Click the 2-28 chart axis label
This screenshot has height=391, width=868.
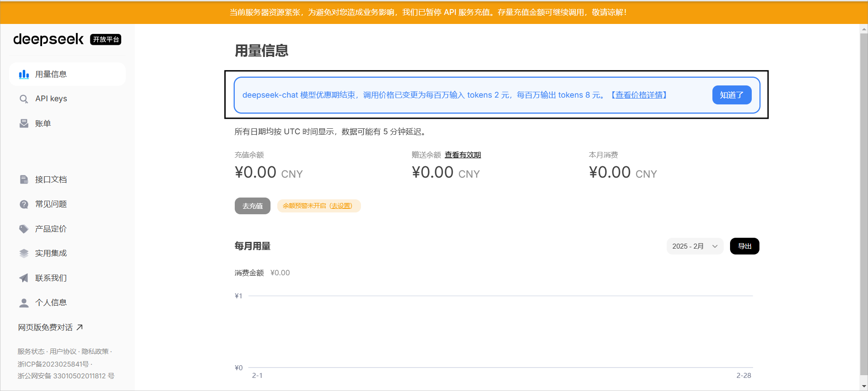coord(744,375)
